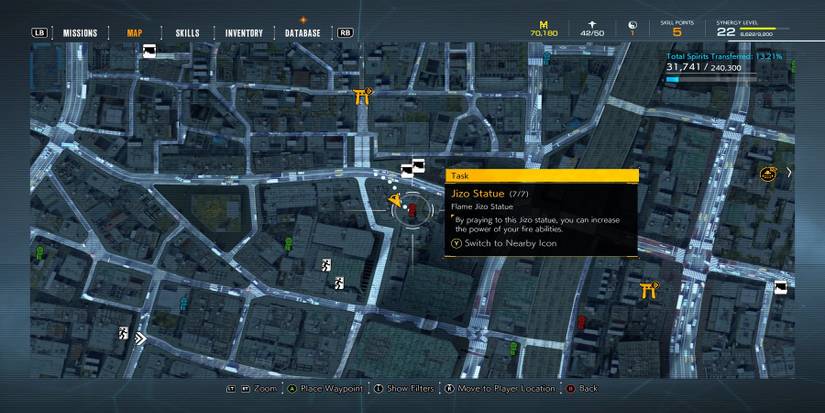825x413 pixels.
Task: Open the Inventory tab
Action: click(244, 33)
